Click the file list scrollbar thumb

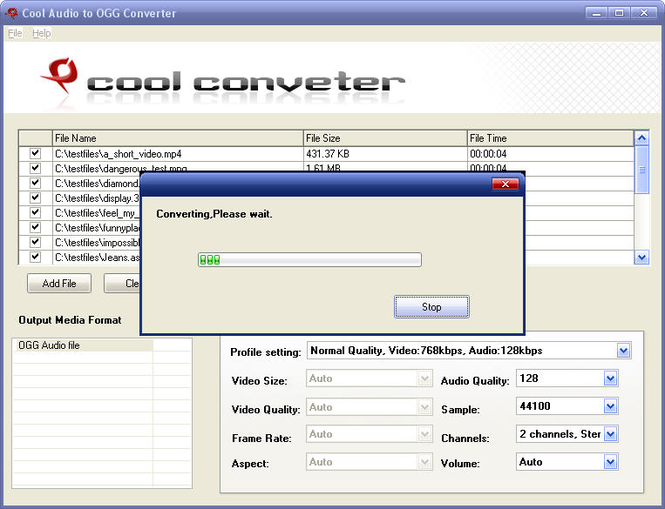coord(642,170)
